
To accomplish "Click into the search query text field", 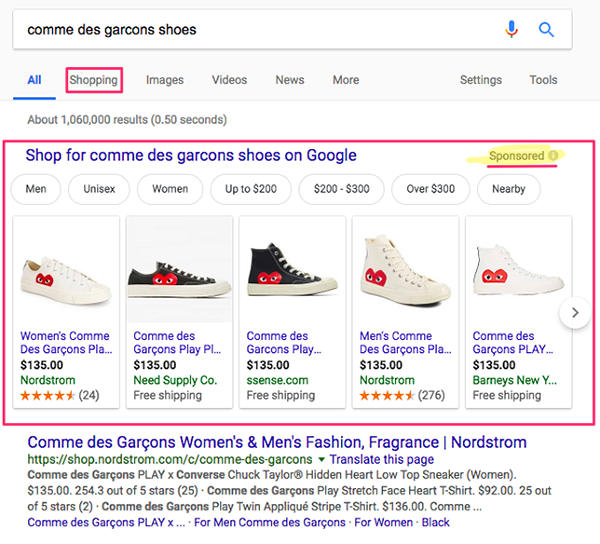I will [250, 29].
